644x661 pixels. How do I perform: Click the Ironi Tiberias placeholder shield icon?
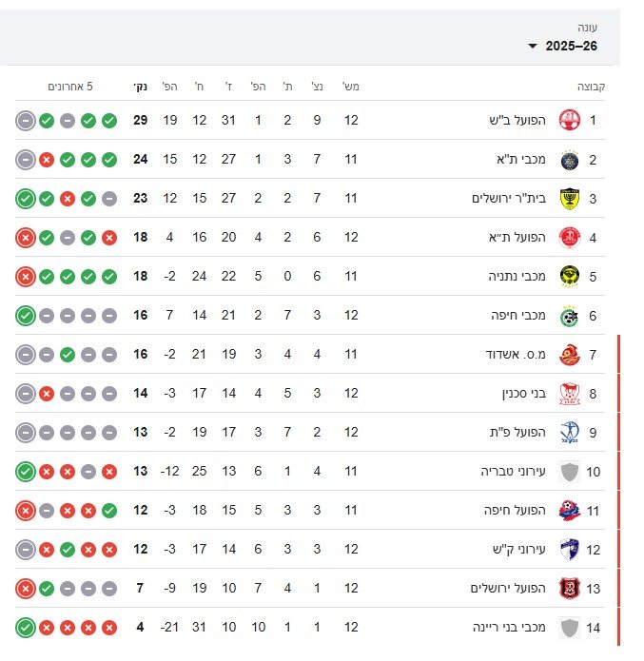(x=570, y=472)
